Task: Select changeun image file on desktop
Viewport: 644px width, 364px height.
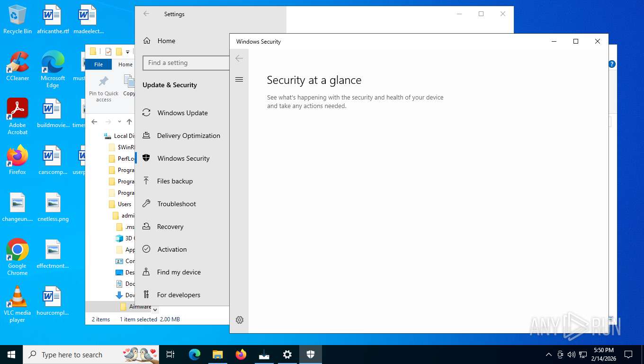Action: point(18,208)
